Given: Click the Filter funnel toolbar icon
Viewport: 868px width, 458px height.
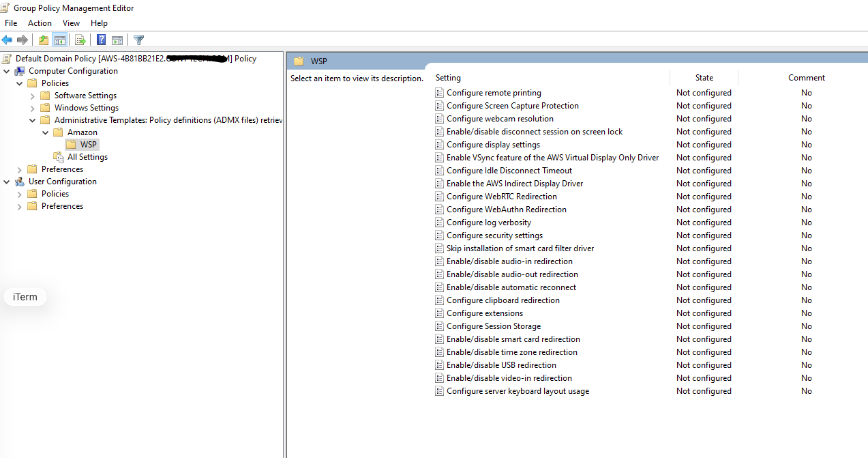Looking at the screenshot, I should [x=138, y=40].
